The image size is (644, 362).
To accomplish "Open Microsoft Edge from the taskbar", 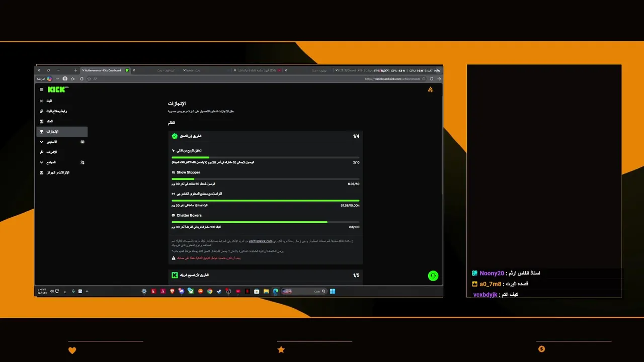I will (x=275, y=291).
